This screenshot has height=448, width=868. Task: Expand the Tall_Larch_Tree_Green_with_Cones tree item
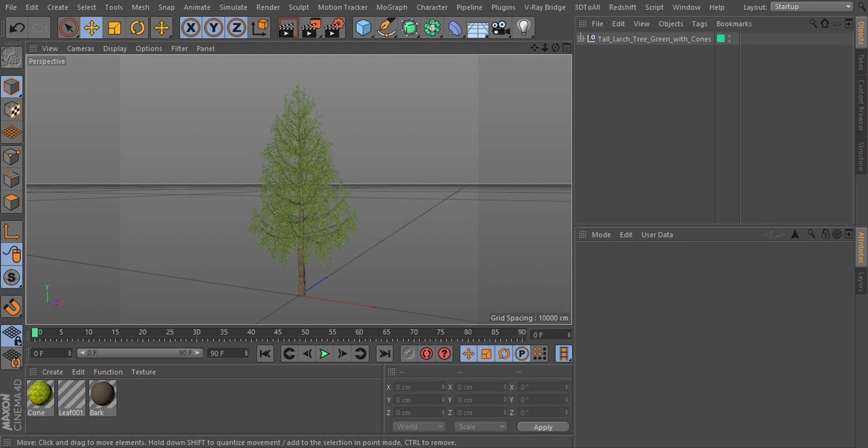[581, 38]
